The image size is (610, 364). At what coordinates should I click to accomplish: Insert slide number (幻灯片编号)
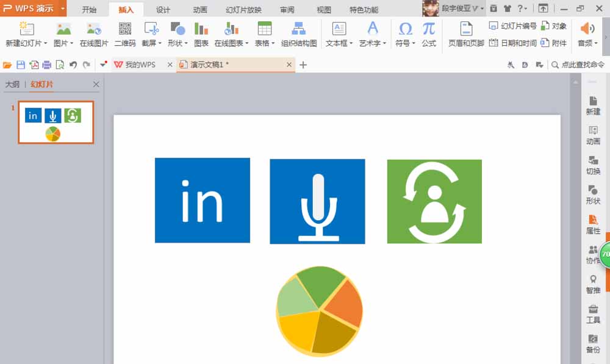(x=513, y=26)
